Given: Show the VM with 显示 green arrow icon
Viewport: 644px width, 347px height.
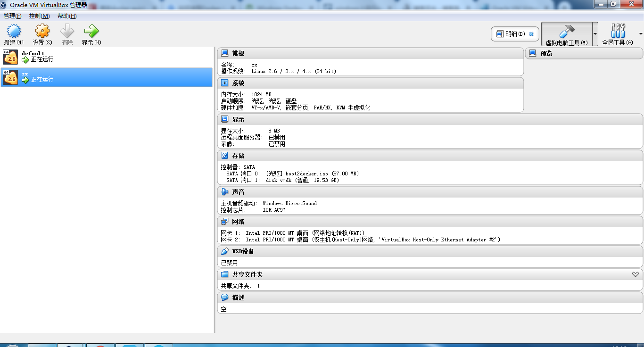Looking at the screenshot, I should (x=91, y=31).
